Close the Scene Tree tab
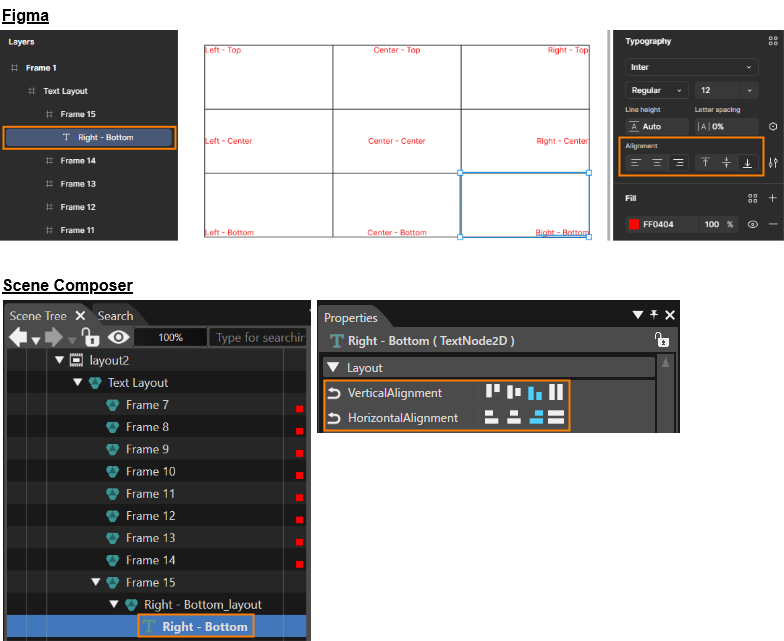This screenshot has height=641, width=784. click(x=80, y=316)
